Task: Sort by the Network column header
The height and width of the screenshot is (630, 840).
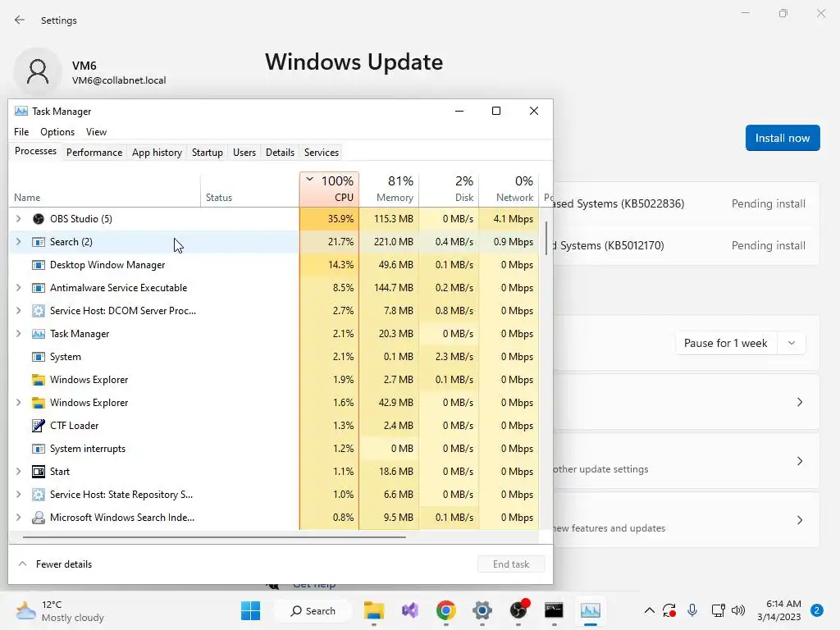Action: tap(509, 189)
